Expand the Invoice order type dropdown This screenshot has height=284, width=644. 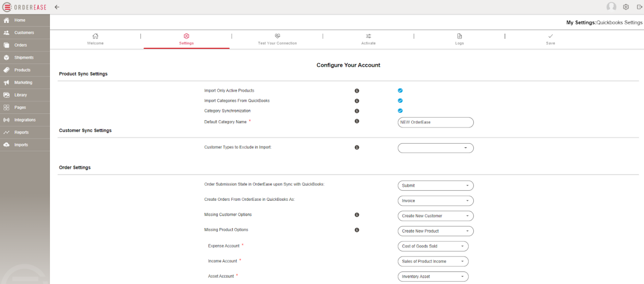point(435,201)
